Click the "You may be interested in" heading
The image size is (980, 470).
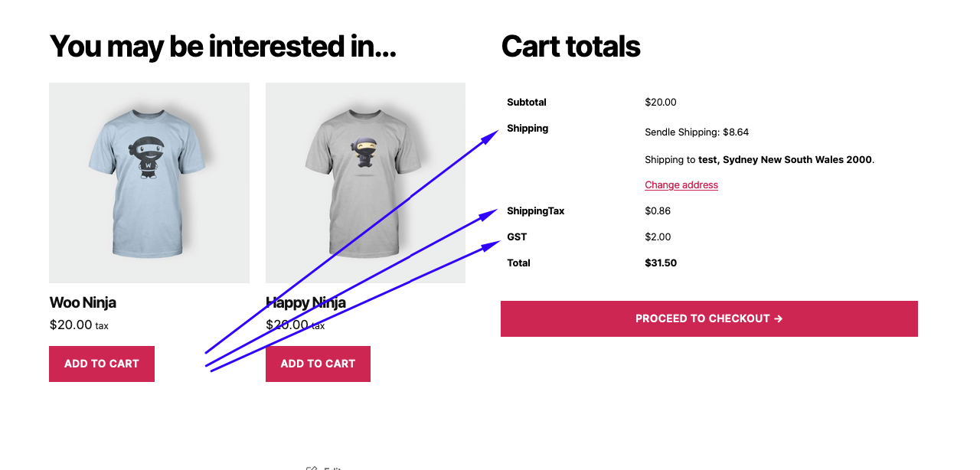223,47
